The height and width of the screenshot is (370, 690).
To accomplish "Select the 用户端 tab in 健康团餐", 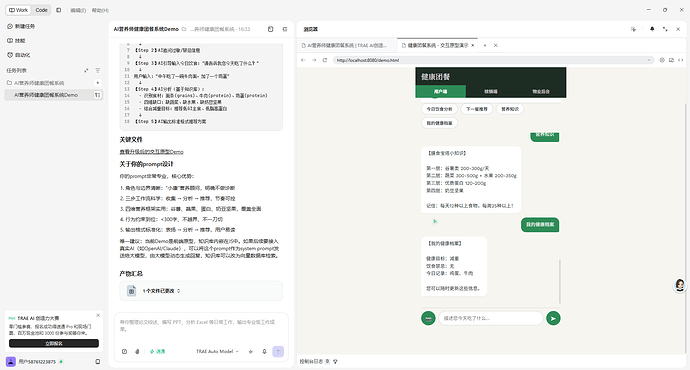I will click(x=440, y=92).
